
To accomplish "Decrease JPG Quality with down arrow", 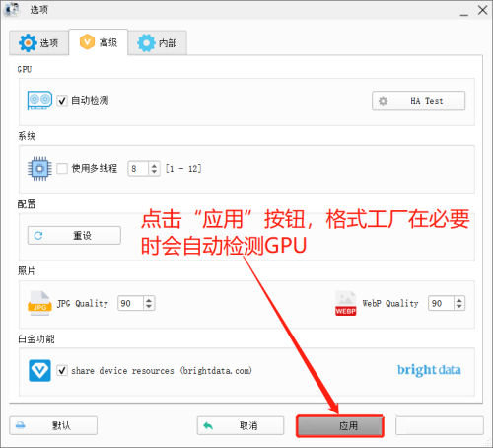I will click(149, 307).
